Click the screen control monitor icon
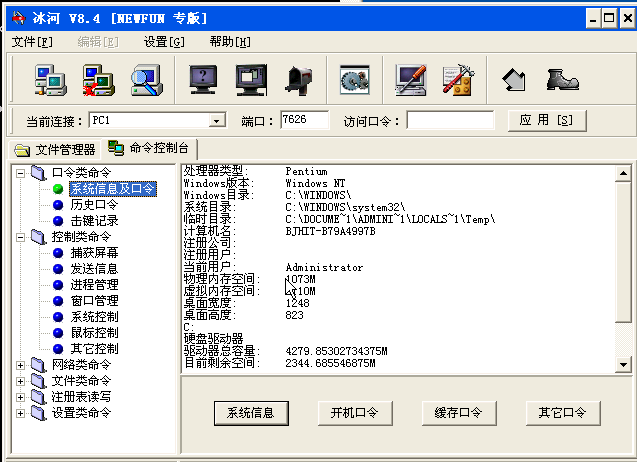Image resolution: width=637 pixels, height=462 pixels. pyautogui.click(x=251, y=80)
